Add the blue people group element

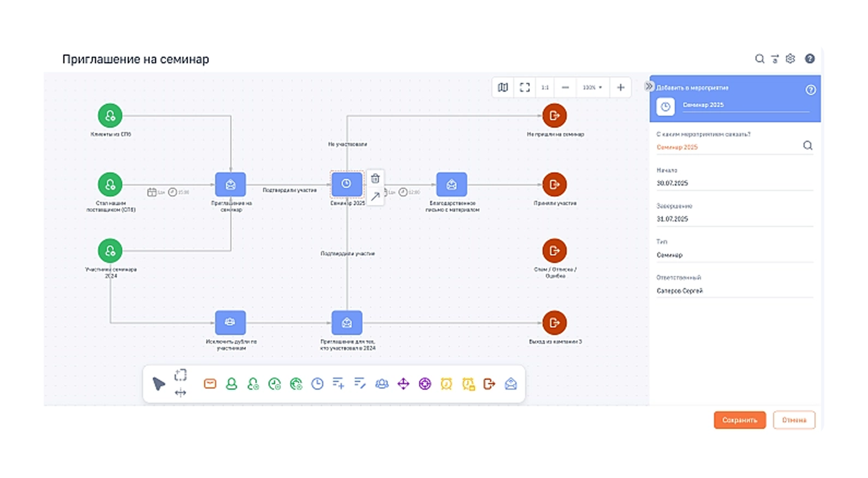(x=382, y=384)
